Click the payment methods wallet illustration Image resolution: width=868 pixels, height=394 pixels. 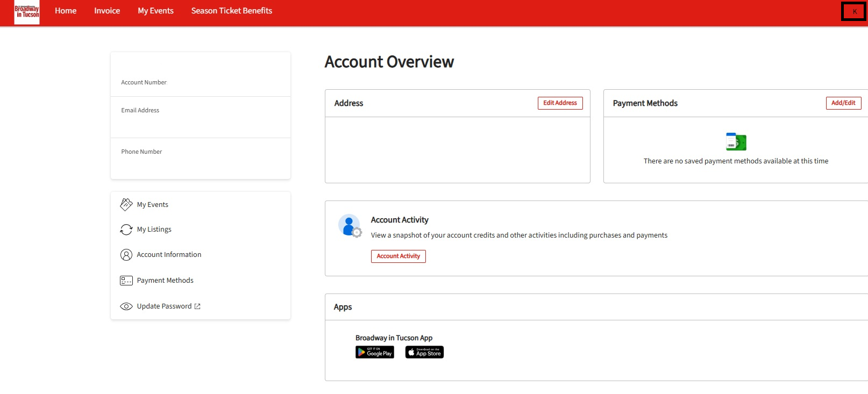tap(736, 142)
